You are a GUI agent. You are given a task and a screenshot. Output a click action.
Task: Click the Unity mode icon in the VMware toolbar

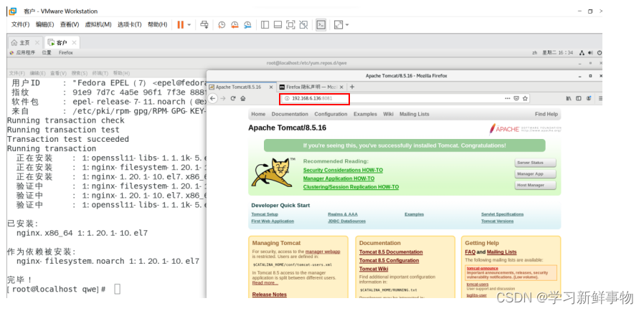(303, 25)
